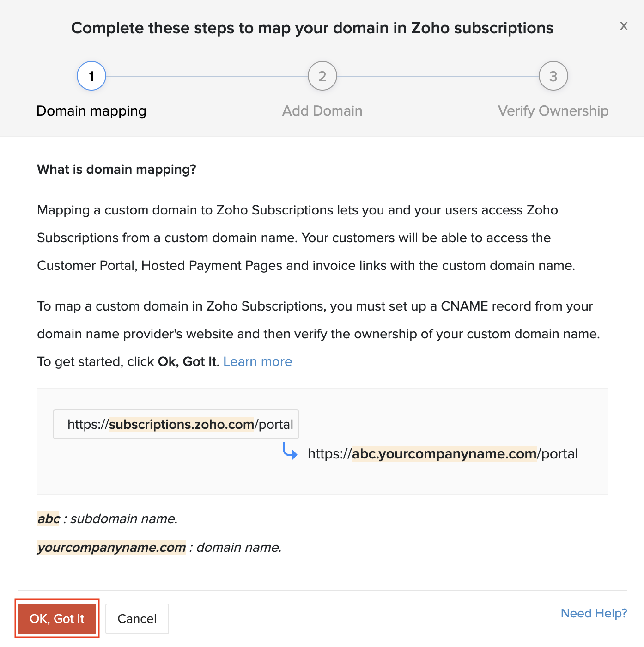Viewport: 644px width, 647px height.
Task: Select the abc.yourcompanyname.com portal URL text
Action: (442, 454)
